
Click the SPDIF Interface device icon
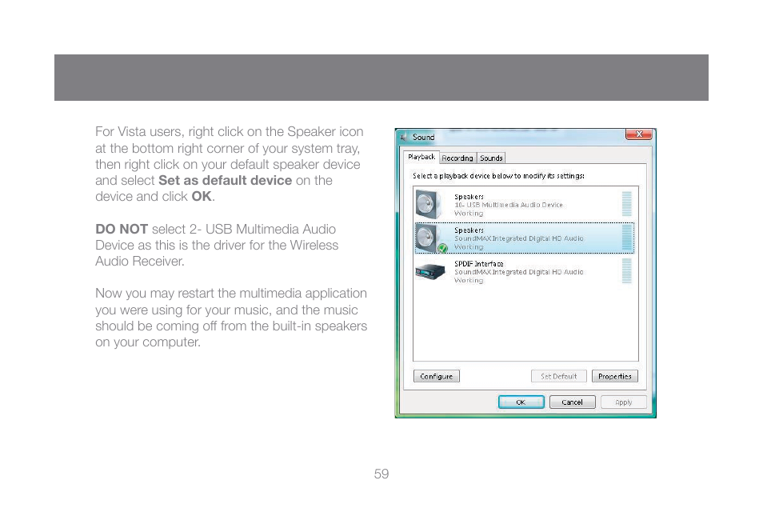[x=430, y=271]
